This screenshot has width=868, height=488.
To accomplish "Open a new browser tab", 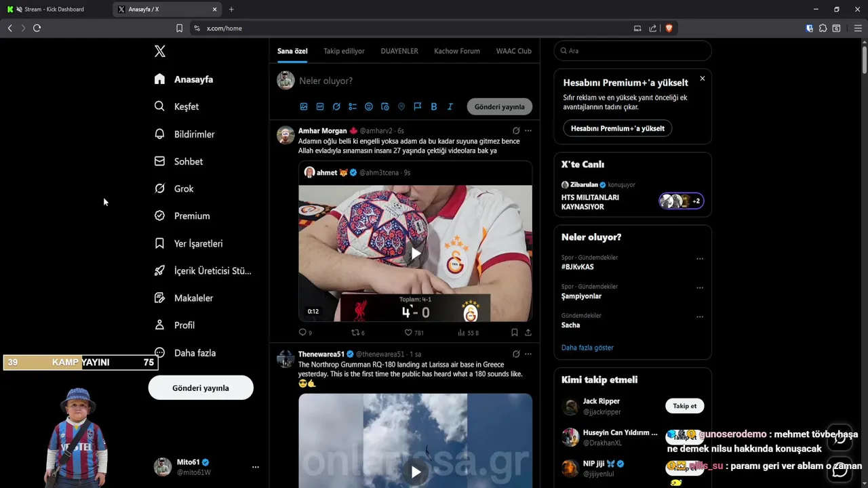I will (x=231, y=9).
